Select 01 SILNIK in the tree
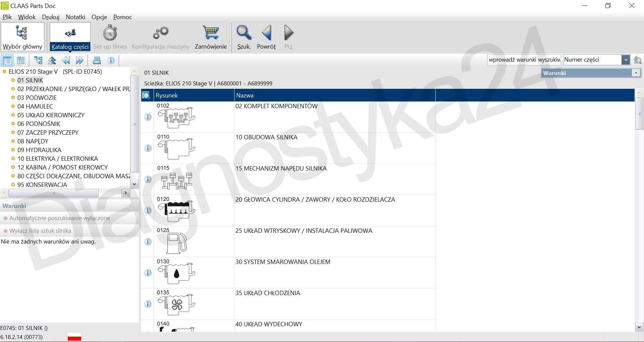This screenshot has height=342, width=644. (30, 80)
